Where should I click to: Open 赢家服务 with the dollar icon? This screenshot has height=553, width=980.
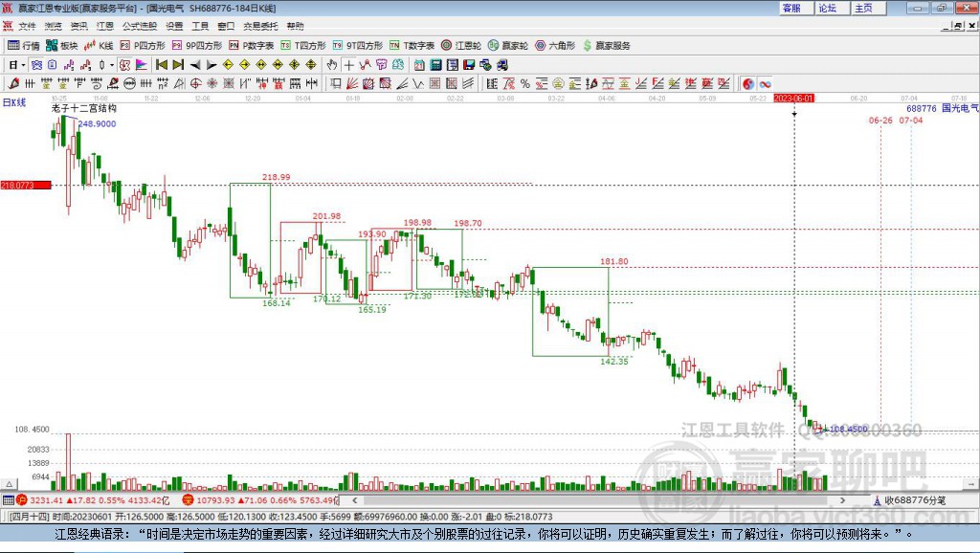606,46
